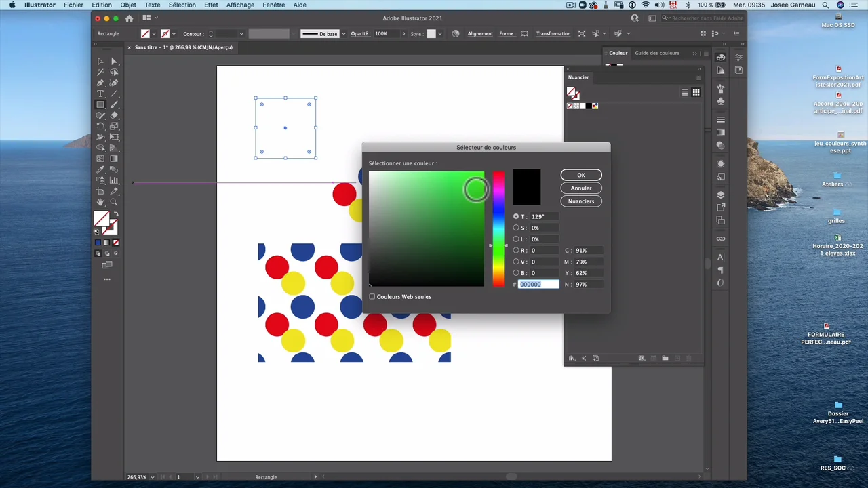Image resolution: width=868 pixels, height=488 pixels.
Task: Select the Rectangle tool in toolbox
Action: tap(100, 104)
